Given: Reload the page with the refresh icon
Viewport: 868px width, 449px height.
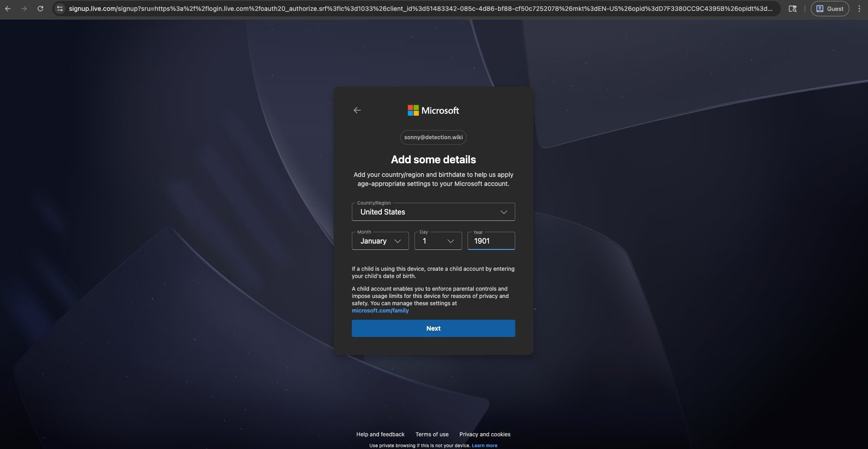Looking at the screenshot, I should pyautogui.click(x=40, y=9).
